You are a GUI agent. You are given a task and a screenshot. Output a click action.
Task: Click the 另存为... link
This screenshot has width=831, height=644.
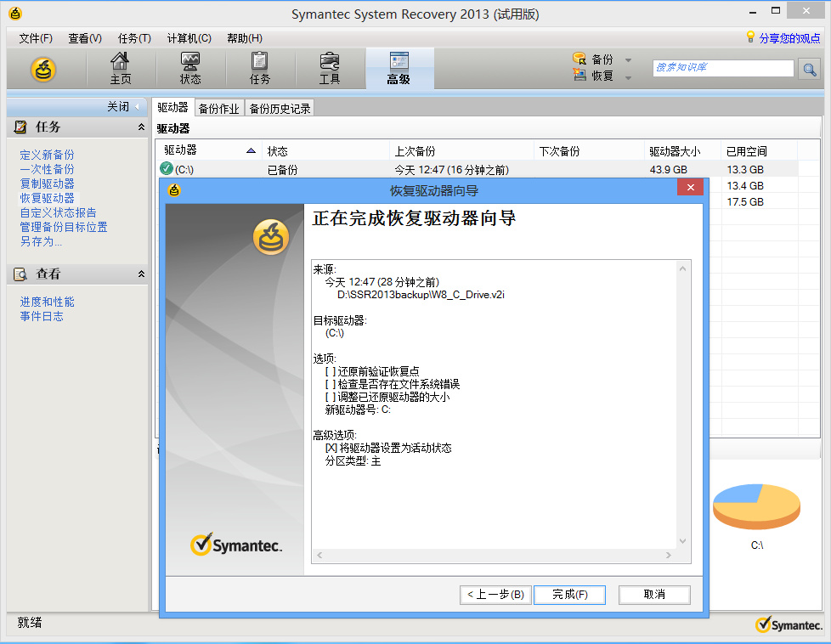pyautogui.click(x=41, y=241)
